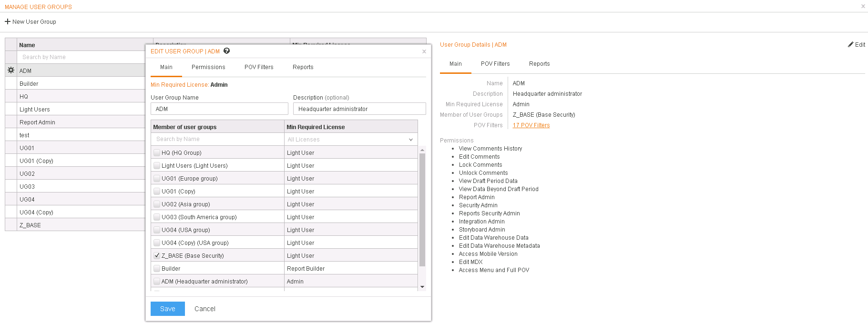This screenshot has height=324, width=868.
Task: Uncheck the Z_BASE (Base Security) checkbox
Action: click(x=157, y=255)
